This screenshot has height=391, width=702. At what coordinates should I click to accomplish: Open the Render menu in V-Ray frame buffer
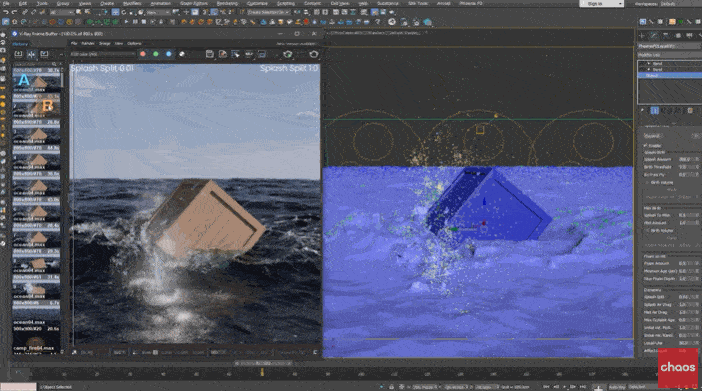88,43
